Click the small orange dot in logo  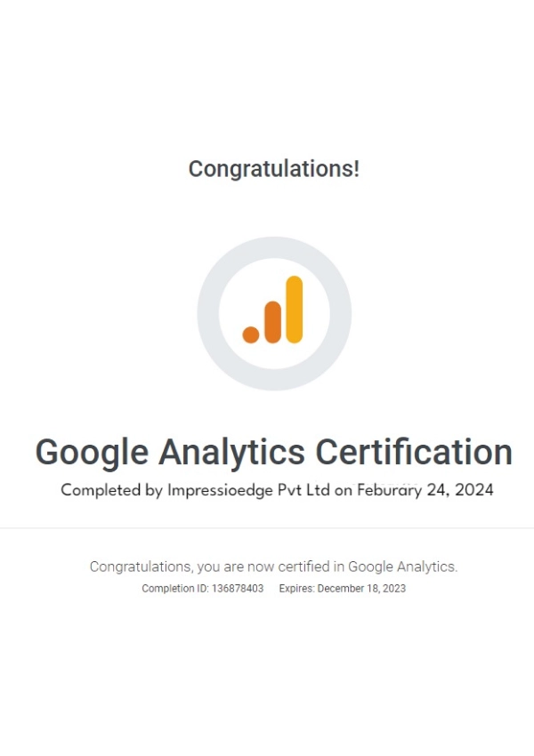point(251,334)
